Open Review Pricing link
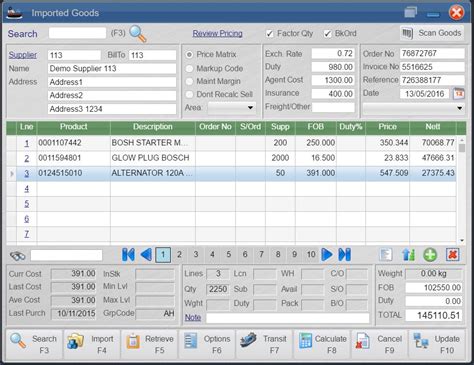The width and height of the screenshot is (474, 365). pyautogui.click(x=217, y=33)
